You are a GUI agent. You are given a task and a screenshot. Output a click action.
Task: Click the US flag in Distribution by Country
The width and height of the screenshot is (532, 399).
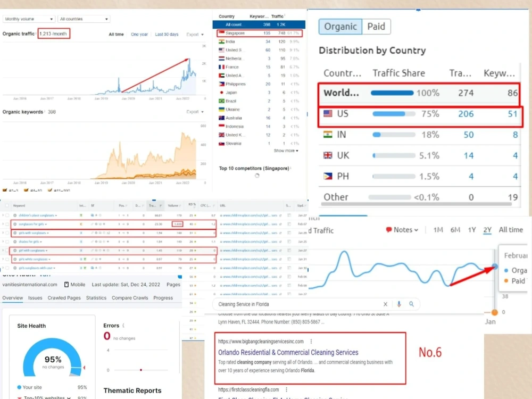[x=328, y=114]
